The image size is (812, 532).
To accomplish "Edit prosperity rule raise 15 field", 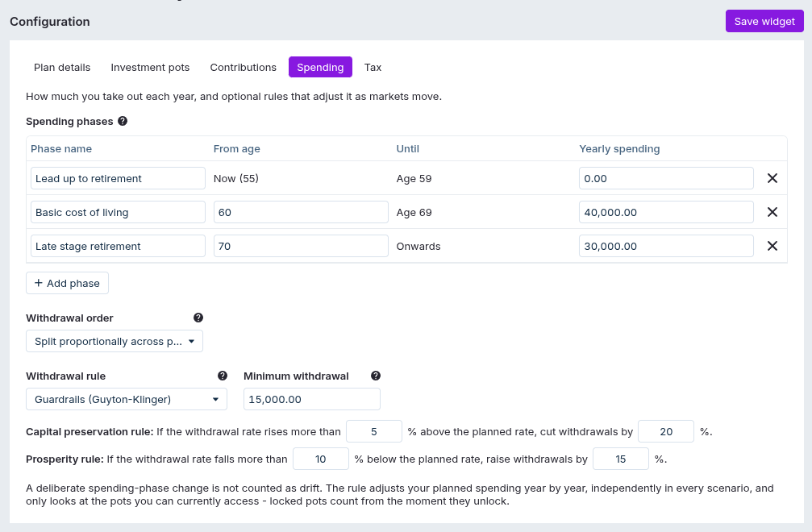I will [620, 459].
